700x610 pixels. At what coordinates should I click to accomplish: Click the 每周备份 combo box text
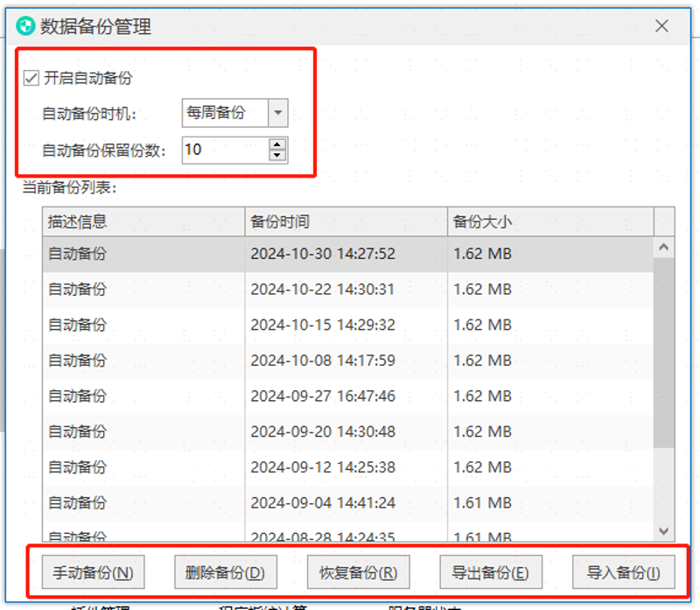click(x=216, y=113)
